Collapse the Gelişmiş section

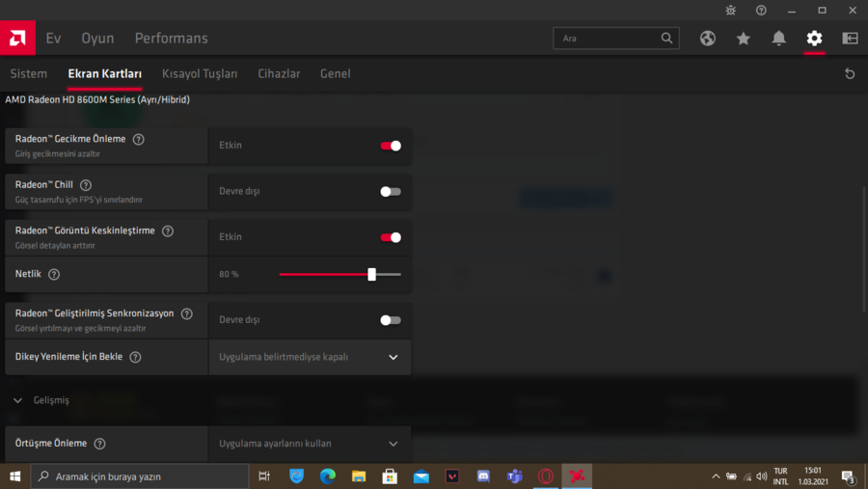18,400
